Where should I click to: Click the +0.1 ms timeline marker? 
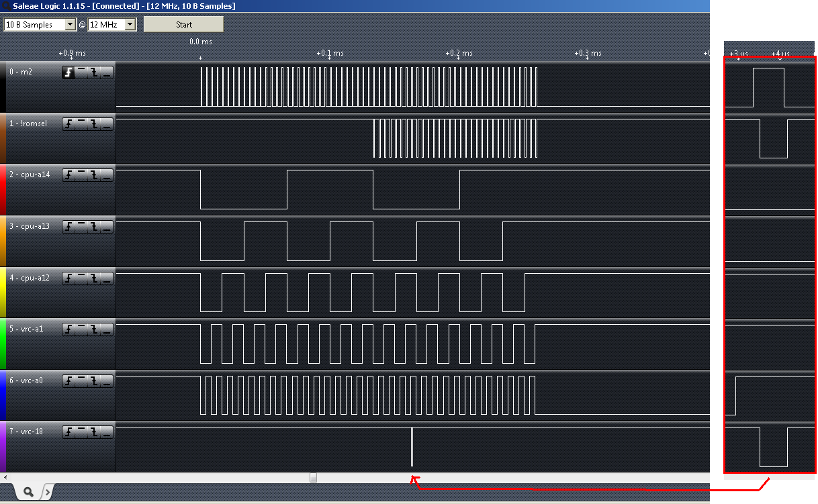(x=330, y=53)
